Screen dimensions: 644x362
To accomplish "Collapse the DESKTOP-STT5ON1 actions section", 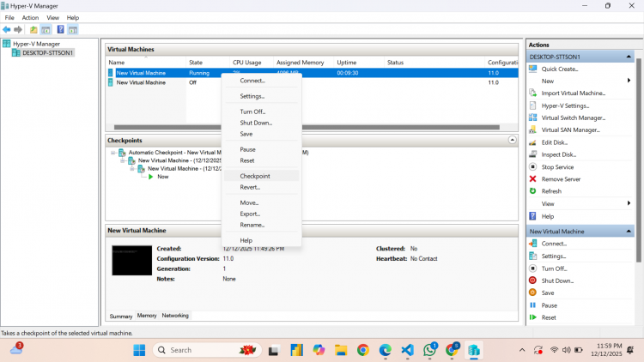I will 629,57.
